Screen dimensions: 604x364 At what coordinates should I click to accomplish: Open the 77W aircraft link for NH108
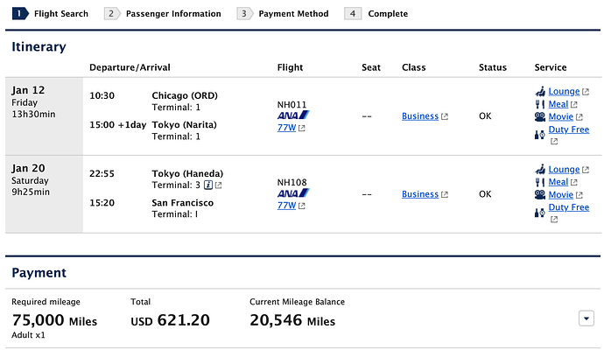[286, 206]
